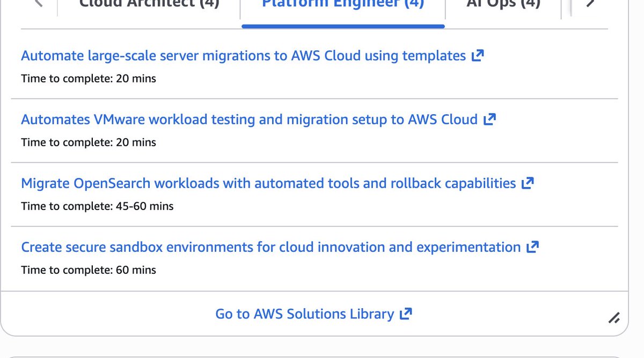
Task: Open "Automates VMware workload testing" link
Action: pyautogui.click(x=249, y=120)
